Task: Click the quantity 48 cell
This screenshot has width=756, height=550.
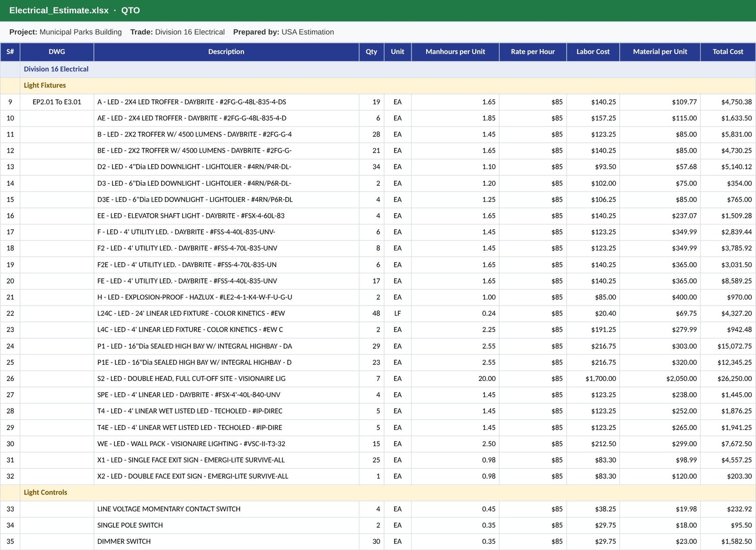Action: coord(371,313)
